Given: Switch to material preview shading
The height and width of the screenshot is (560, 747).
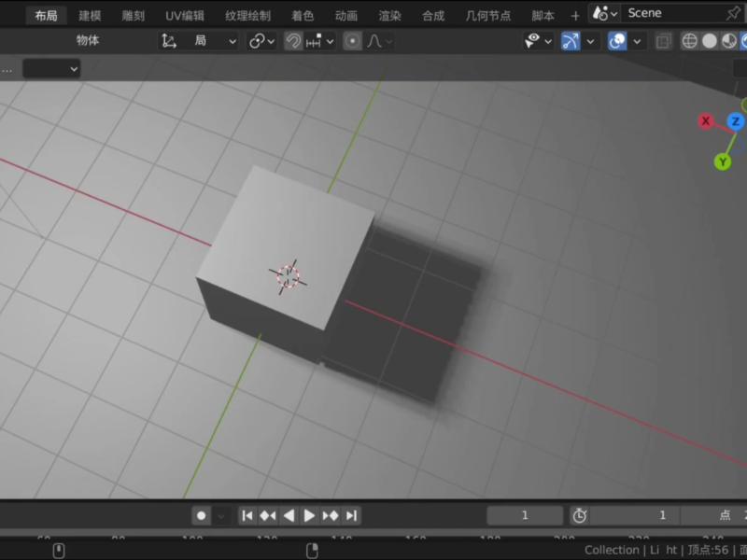Looking at the screenshot, I should coord(728,41).
